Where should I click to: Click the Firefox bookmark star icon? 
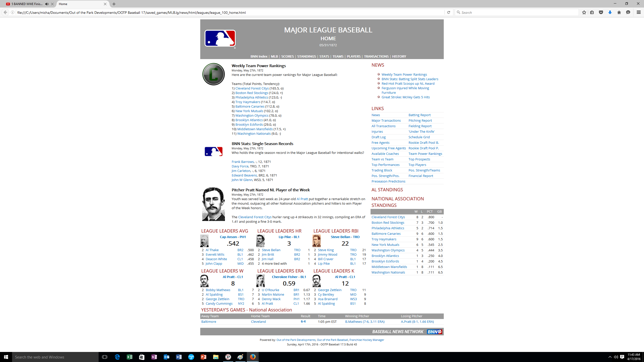click(584, 12)
